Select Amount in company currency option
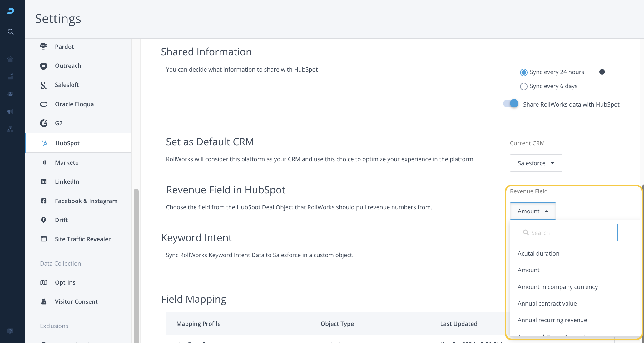This screenshot has height=343, width=644. [557, 287]
